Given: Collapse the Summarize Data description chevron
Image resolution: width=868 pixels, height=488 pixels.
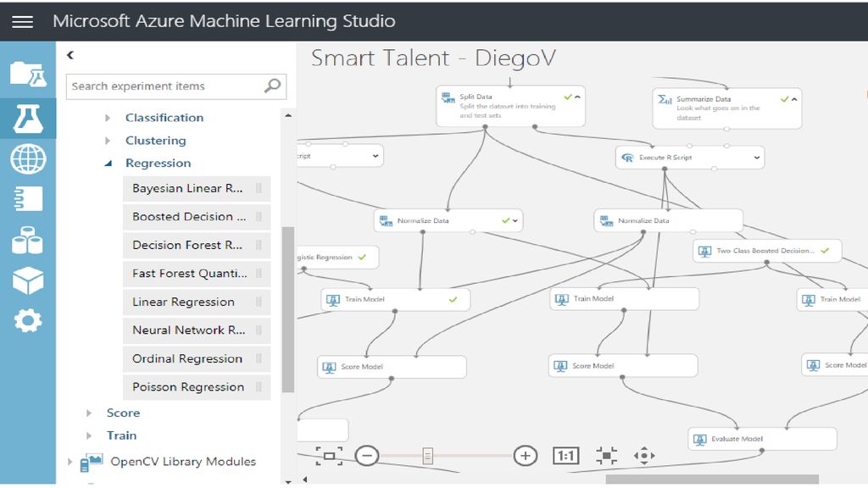Looking at the screenshot, I should [x=794, y=100].
